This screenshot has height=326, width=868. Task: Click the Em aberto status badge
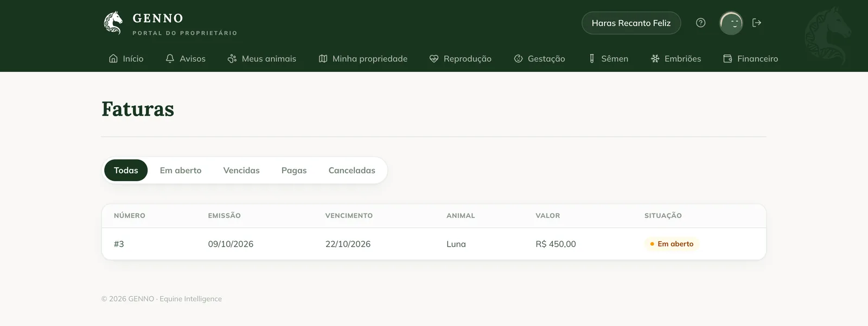click(x=672, y=244)
